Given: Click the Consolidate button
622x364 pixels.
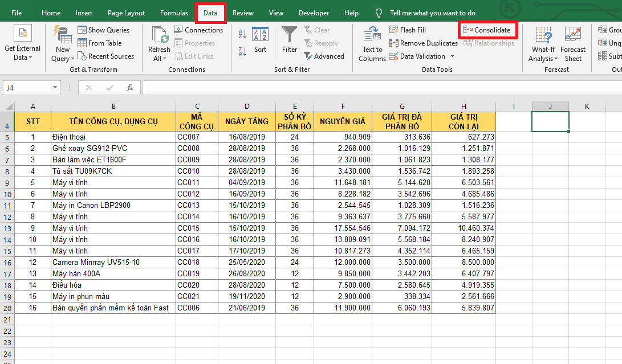Looking at the screenshot, I should click(487, 30).
